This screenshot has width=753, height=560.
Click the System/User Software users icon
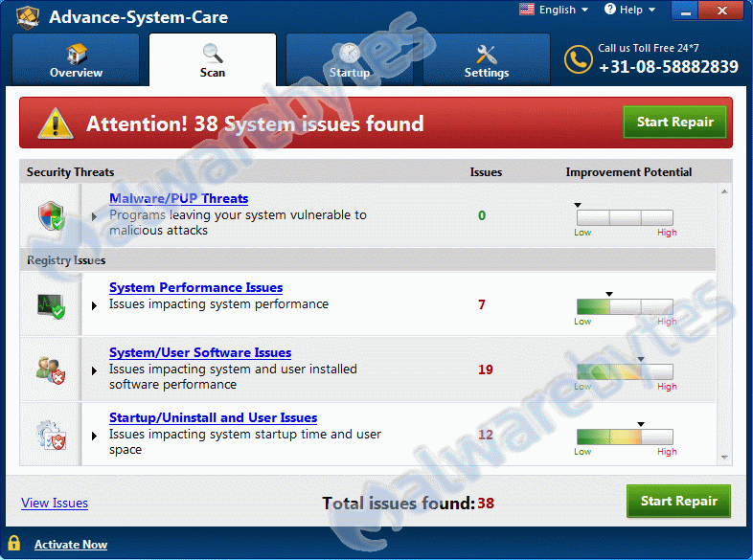pos(51,370)
